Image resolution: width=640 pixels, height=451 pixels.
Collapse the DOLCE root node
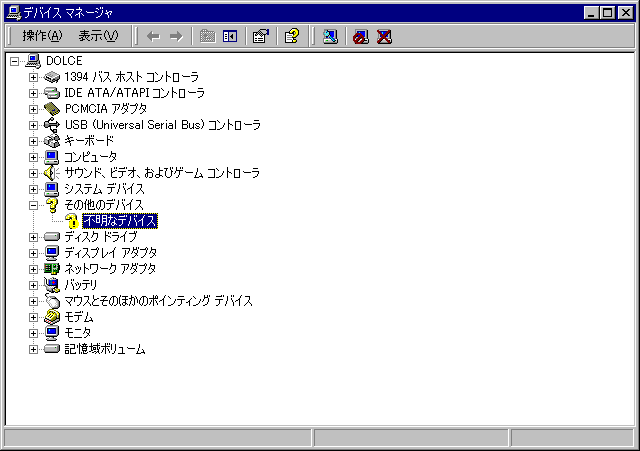tap(15, 61)
